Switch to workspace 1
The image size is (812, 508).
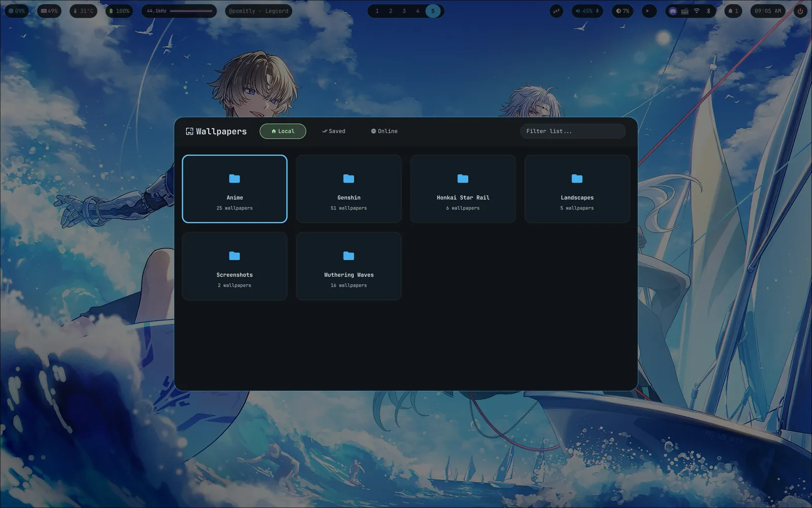(377, 11)
